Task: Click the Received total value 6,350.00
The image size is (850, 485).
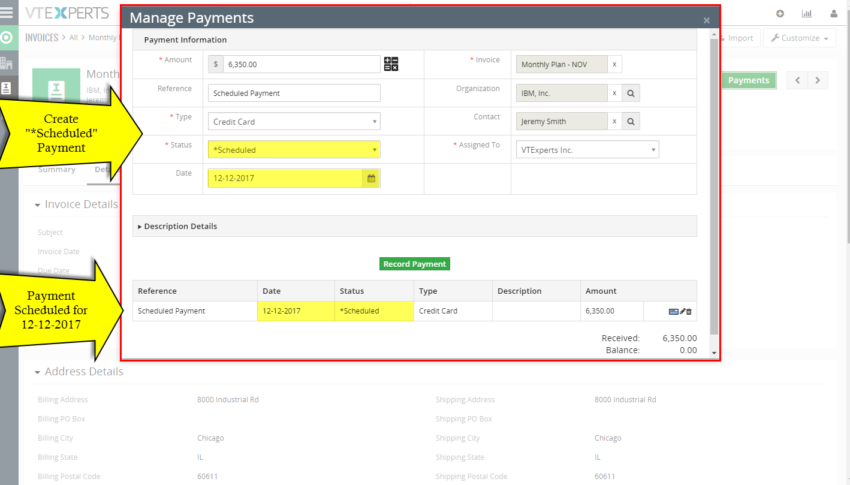Action: click(680, 338)
